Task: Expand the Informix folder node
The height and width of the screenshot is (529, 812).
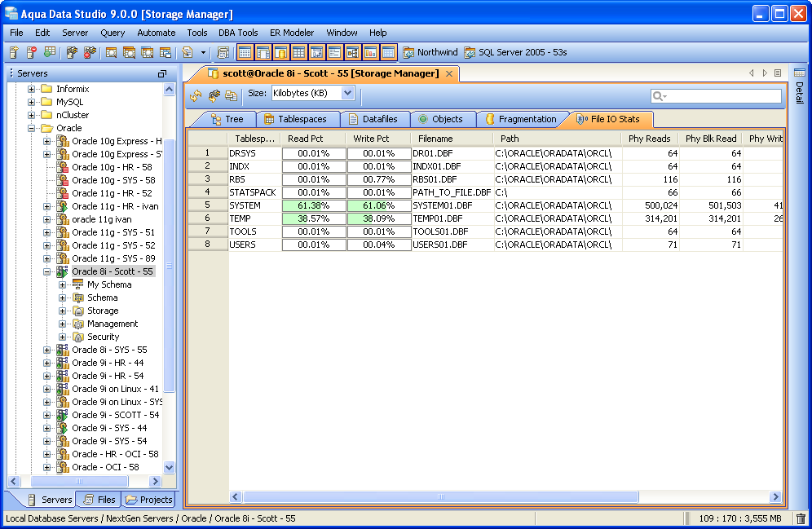Action: tap(31, 89)
